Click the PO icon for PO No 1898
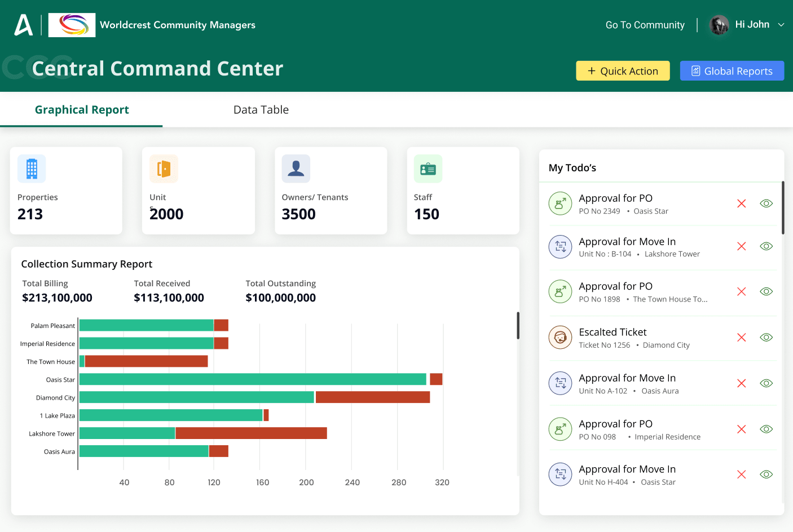Screen dimensions: 793x532 coord(560,291)
